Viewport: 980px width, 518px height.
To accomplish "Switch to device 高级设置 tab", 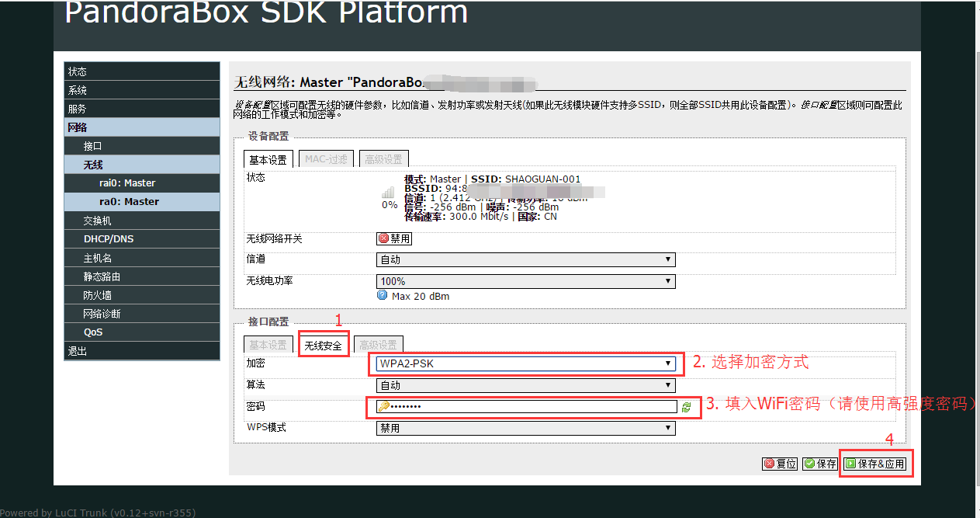I will (x=383, y=159).
